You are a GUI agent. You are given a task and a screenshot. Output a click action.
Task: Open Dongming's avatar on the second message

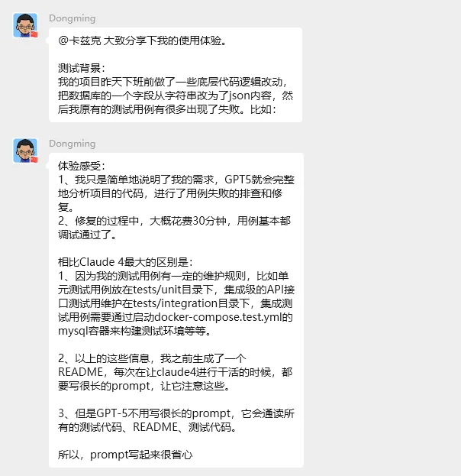[25, 151]
